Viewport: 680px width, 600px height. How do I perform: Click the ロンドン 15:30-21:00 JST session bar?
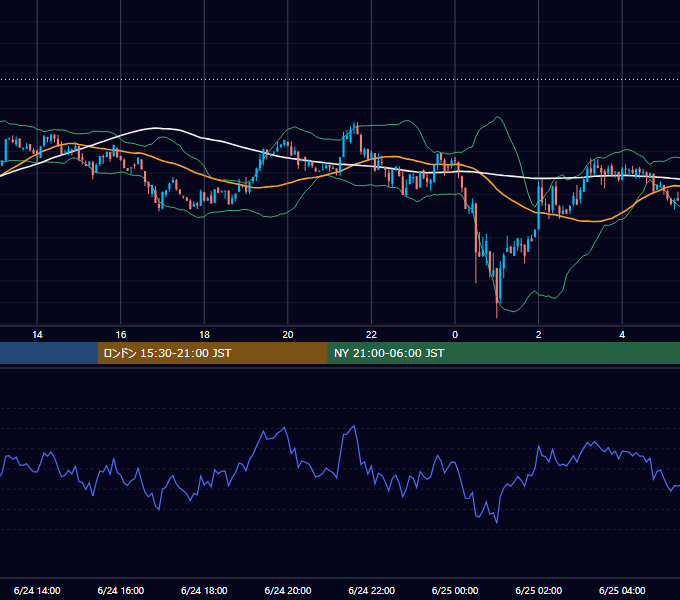coord(212,353)
